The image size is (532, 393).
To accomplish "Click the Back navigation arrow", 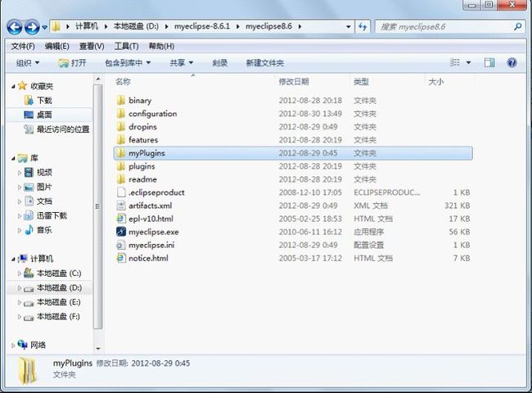I will (x=15, y=27).
